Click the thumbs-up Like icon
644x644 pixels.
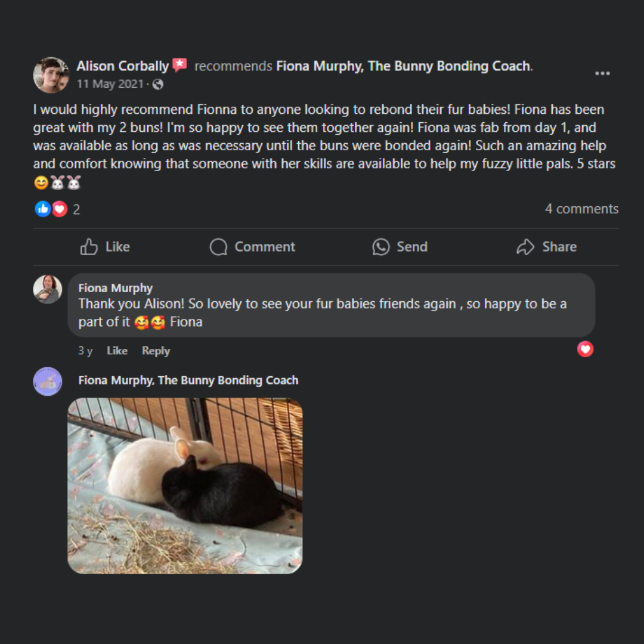pyautogui.click(x=89, y=247)
